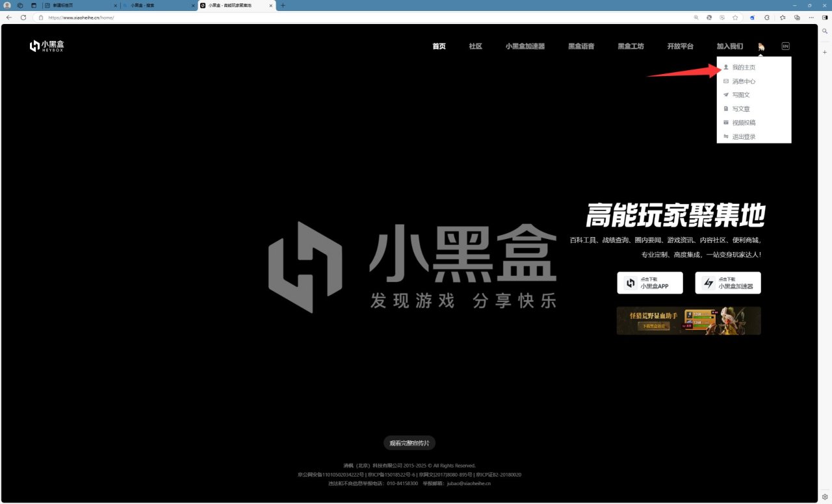The image size is (832, 504).
Task: Open 黑盒语音 in the navigation bar
Action: 581,47
